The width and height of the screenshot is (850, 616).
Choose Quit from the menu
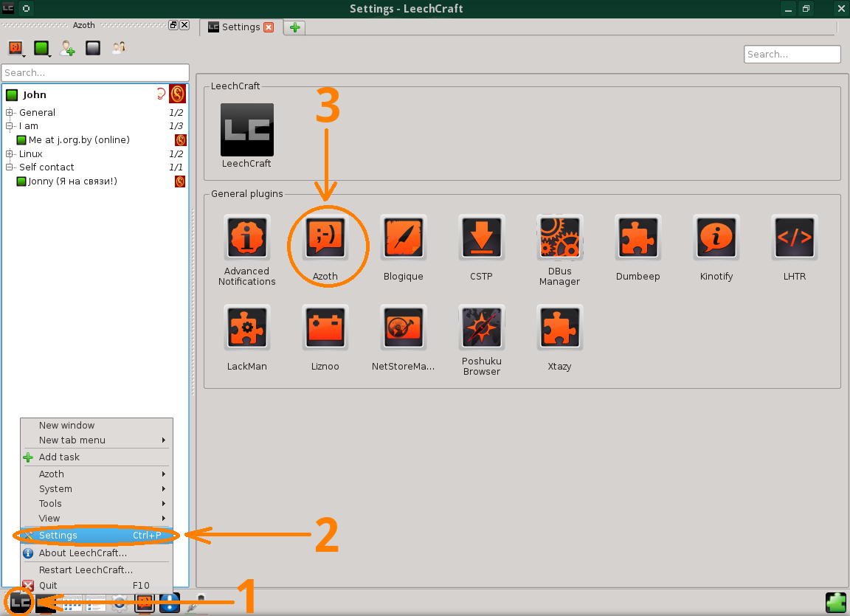tap(97, 585)
